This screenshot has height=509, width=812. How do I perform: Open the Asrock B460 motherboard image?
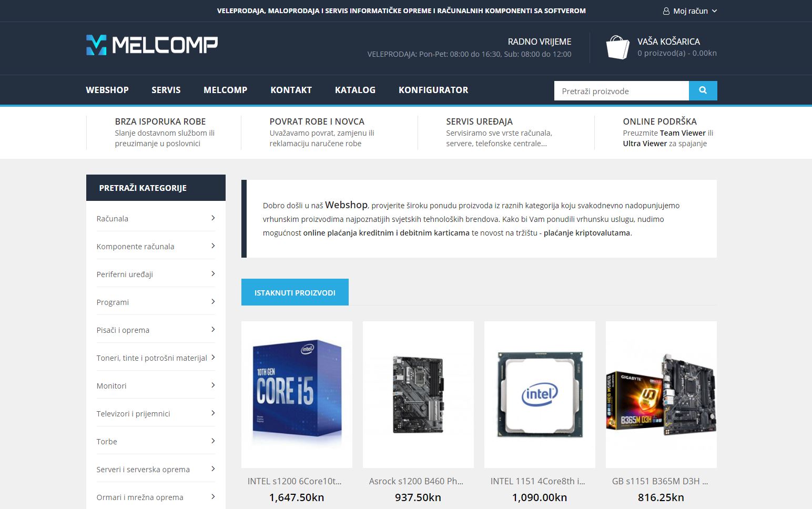[x=418, y=394]
